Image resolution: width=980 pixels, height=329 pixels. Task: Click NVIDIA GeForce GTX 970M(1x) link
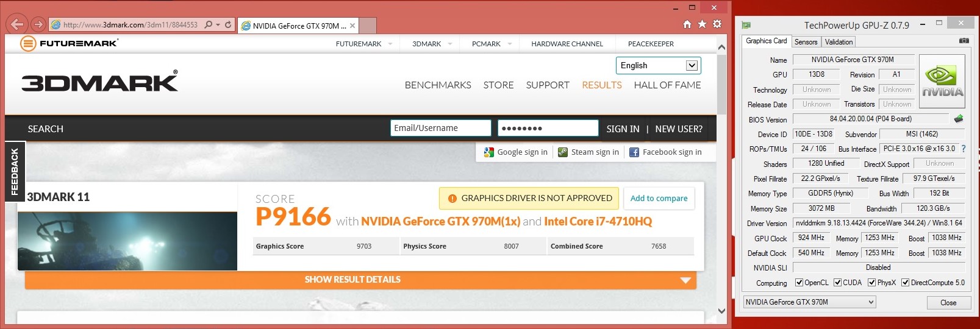[x=440, y=221]
